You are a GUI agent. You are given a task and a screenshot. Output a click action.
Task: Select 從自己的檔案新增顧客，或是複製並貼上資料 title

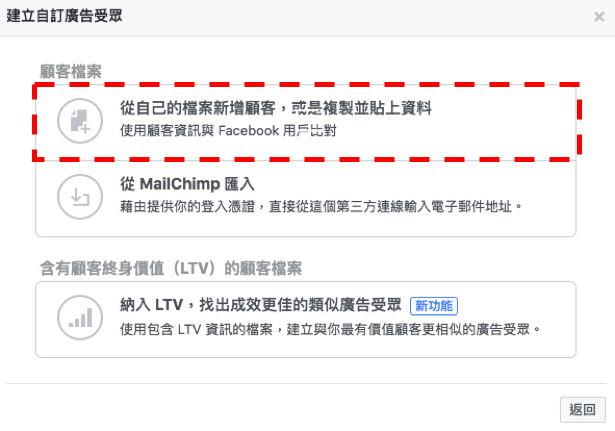(276, 108)
